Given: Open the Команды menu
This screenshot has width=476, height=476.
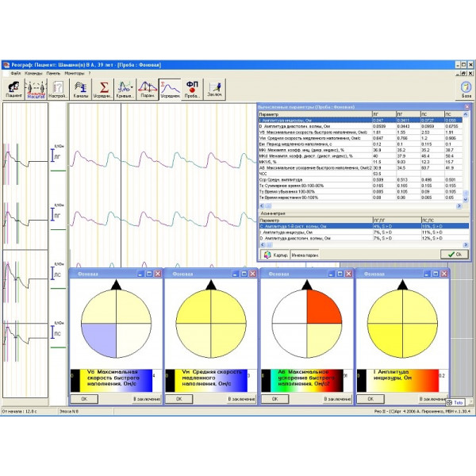Looking at the screenshot, I should (x=33, y=73).
